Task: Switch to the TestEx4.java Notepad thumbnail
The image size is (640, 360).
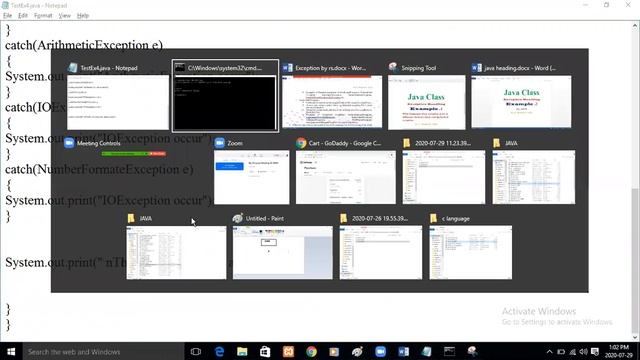Action: click(x=118, y=102)
